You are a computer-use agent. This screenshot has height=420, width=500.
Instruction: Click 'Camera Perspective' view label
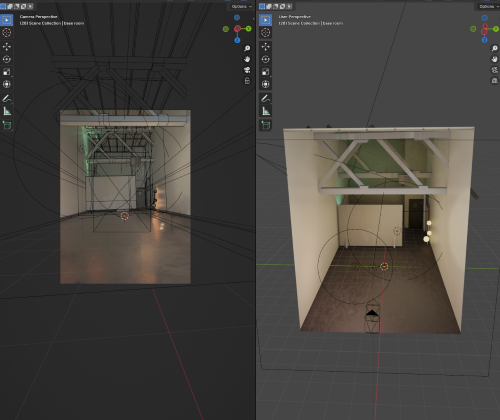point(38,17)
